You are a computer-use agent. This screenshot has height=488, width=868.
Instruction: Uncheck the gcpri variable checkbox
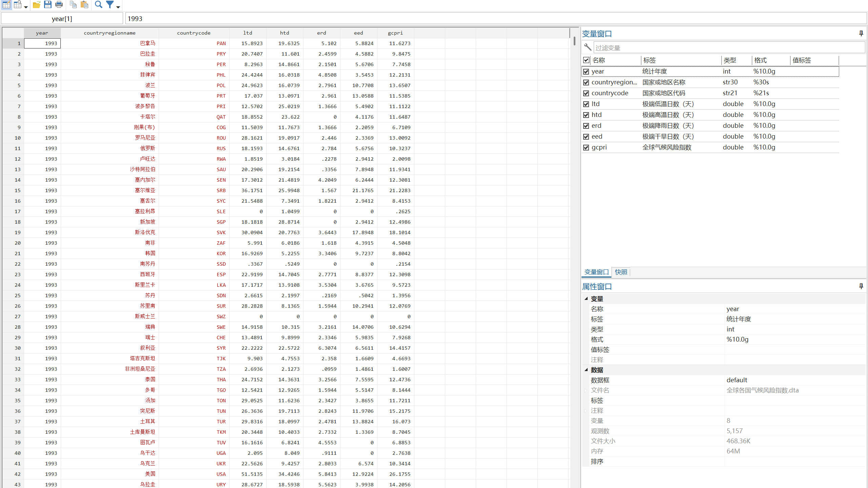[x=586, y=147]
